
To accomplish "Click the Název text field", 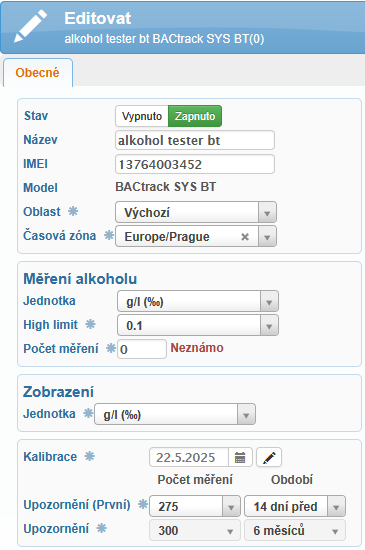I will (195, 140).
